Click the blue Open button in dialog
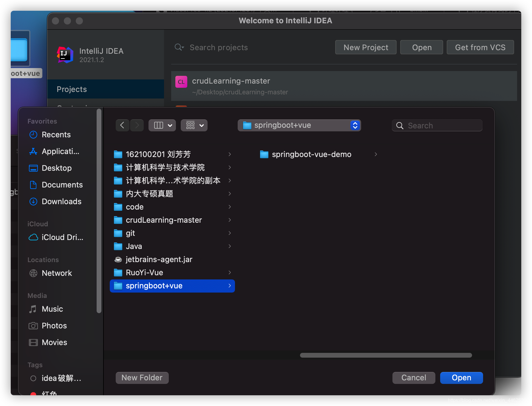 461,378
